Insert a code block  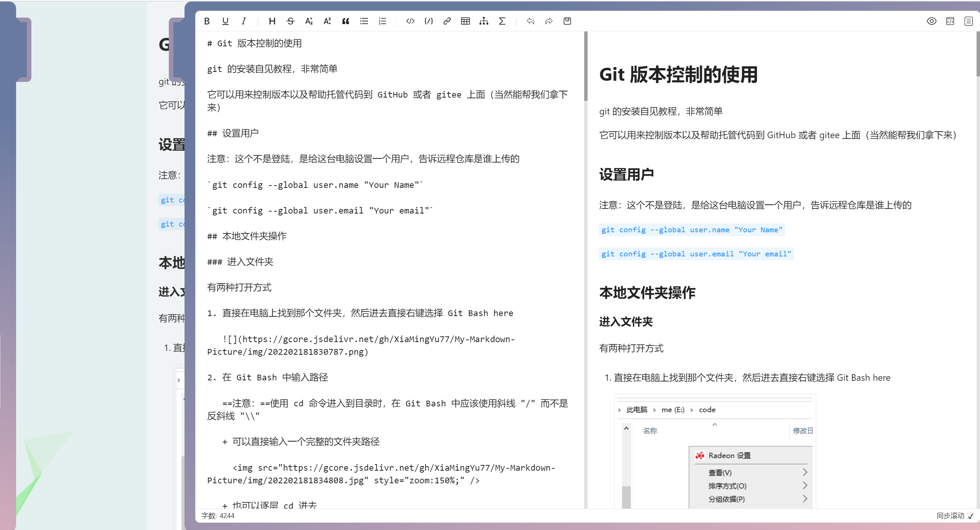coord(410,21)
